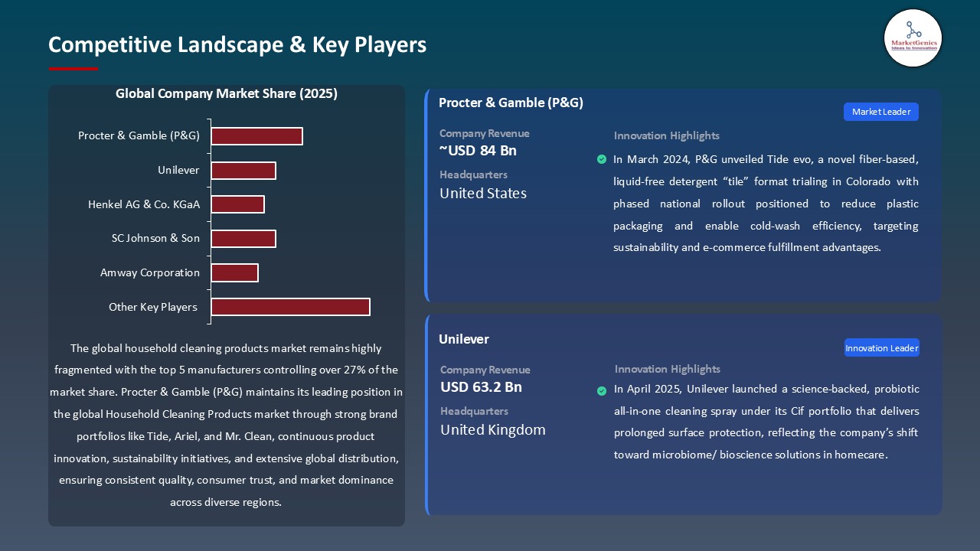Click the Competitive Landscape & Key Players heading

[237, 45]
